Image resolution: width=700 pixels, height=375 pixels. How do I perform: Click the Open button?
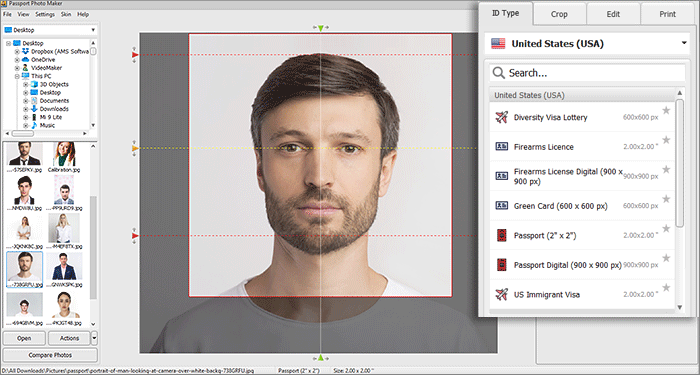click(24, 338)
